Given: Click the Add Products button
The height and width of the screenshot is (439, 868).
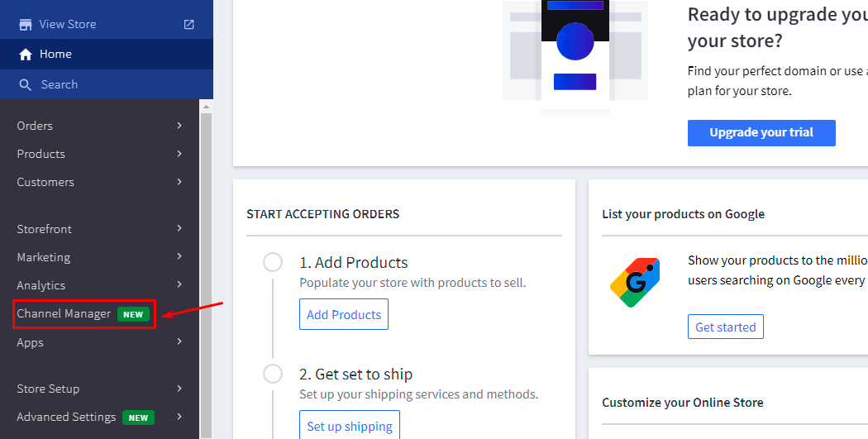Looking at the screenshot, I should 344,315.
